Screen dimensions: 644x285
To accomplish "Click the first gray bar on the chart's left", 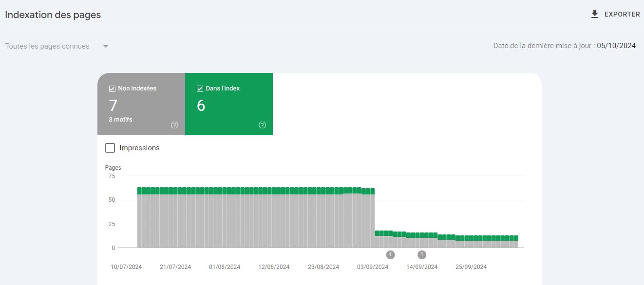I will point(140,221).
